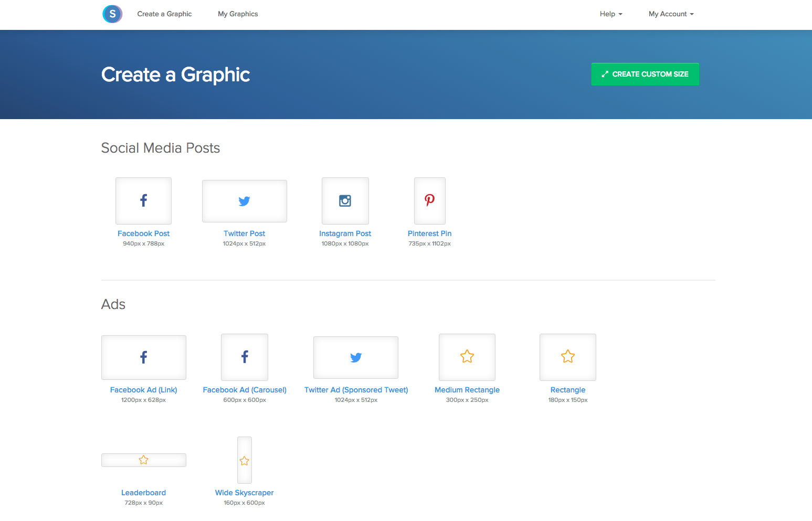This screenshot has width=812, height=521.
Task: Click the Create Custom Size button
Action: click(645, 74)
